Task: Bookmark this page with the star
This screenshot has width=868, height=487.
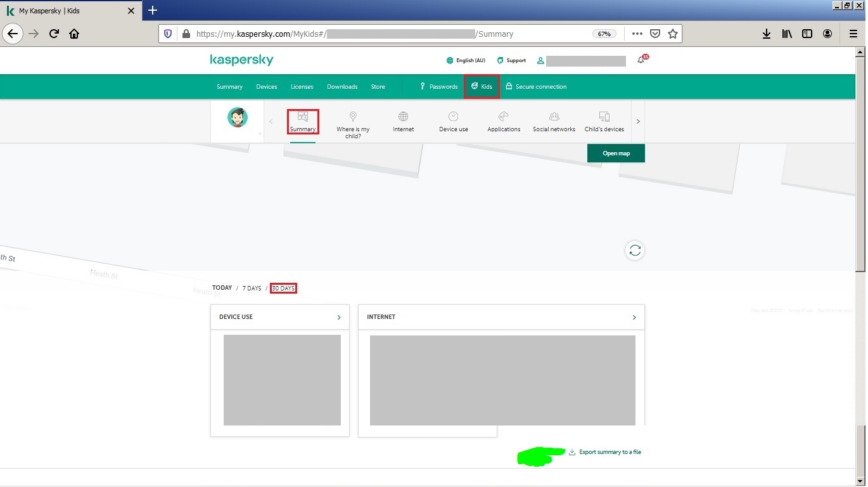Action: pos(673,34)
